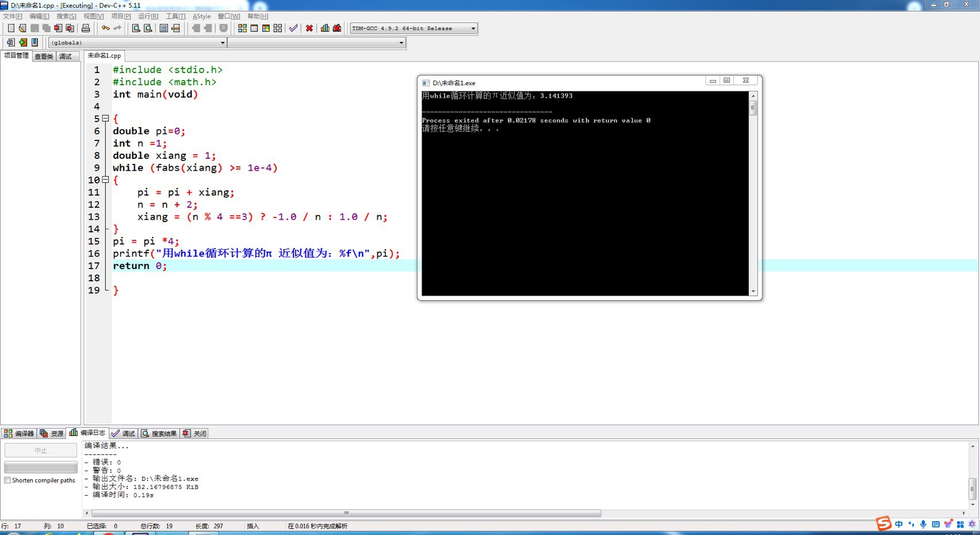
Task: Click the compile log left scroll arrow
Action: [x=87, y=513]
